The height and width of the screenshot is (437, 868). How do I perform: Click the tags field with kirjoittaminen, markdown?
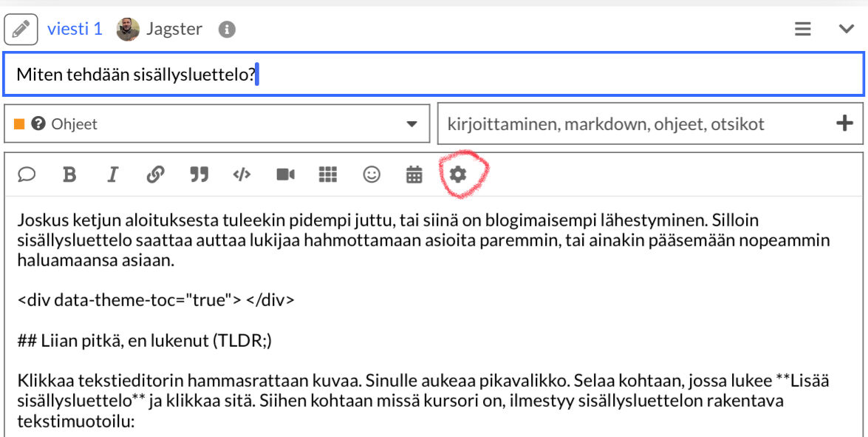(635, 123)
